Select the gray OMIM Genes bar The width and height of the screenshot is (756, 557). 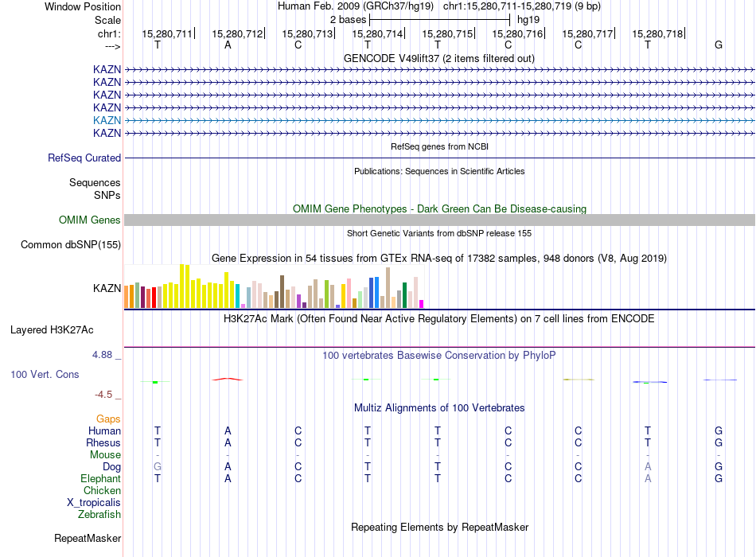click(x=439, y=220)
